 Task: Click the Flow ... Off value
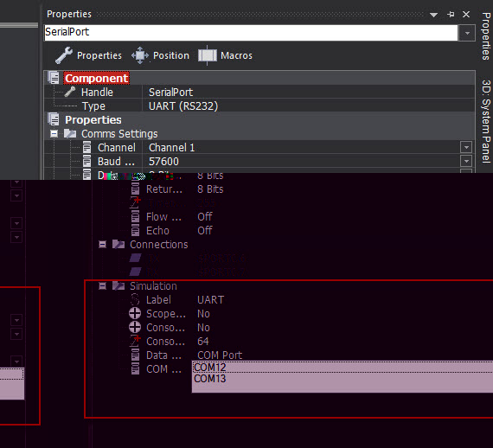click(x=205, y=216)
